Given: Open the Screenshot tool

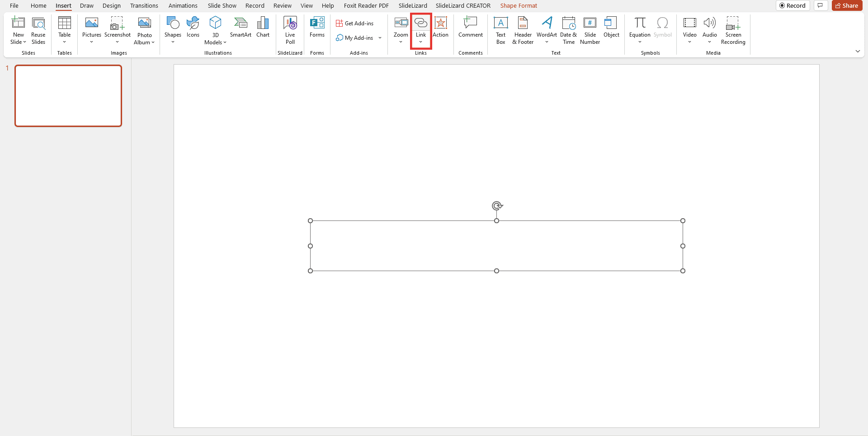Looking at the screenshot, I should [x=118, y=30].
